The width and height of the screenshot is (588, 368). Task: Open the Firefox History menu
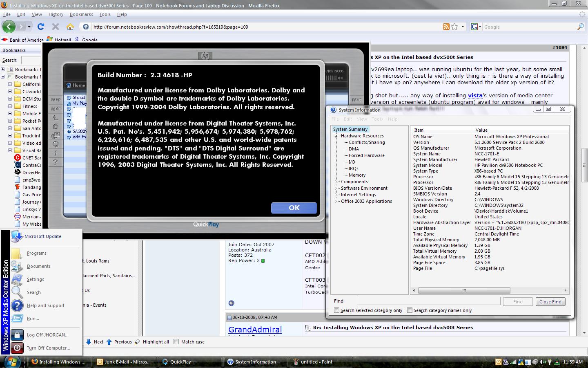(56, 14)
